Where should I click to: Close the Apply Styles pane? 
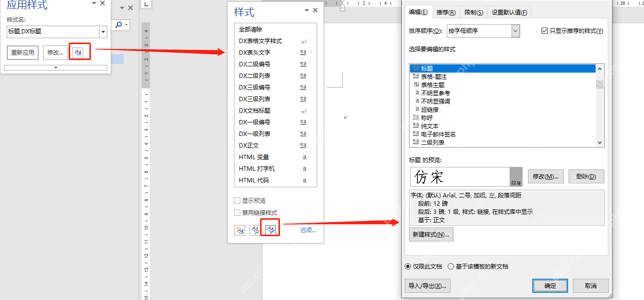[x=102, y=3]
